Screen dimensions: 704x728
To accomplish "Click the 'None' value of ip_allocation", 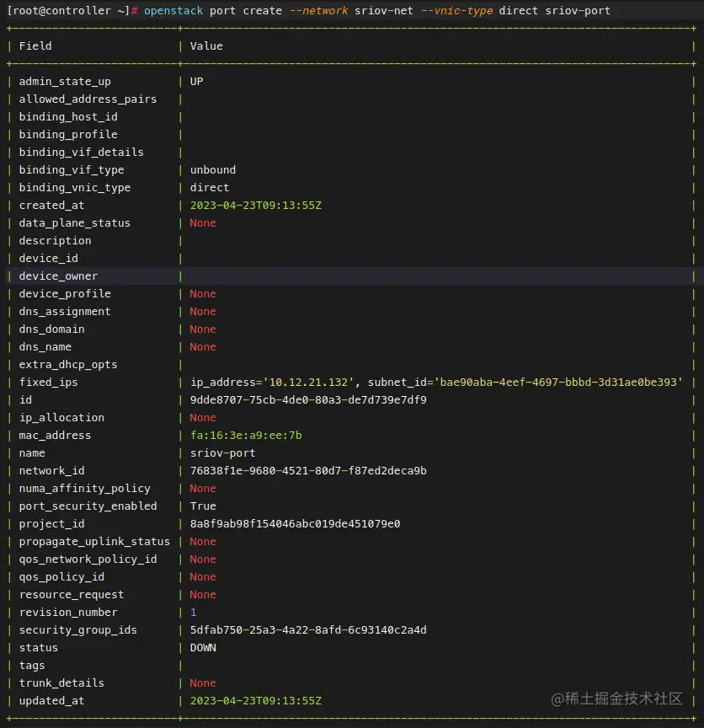I will pos(203,418).
